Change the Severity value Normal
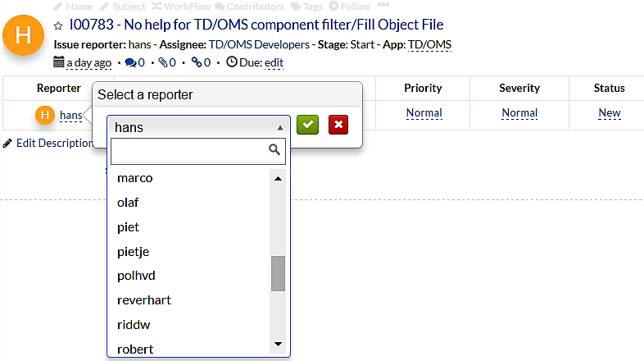Image resolution: width=644 pixels, height=361 pixels. pyautogui.click(x=519, y=113)
